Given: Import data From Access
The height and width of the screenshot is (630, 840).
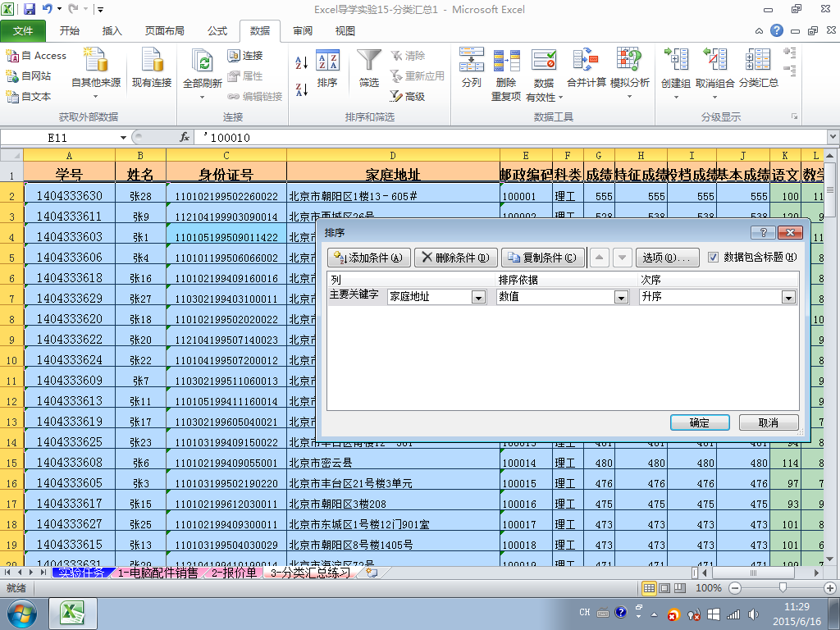Looking at the screenshot, I should pos(36,56).
